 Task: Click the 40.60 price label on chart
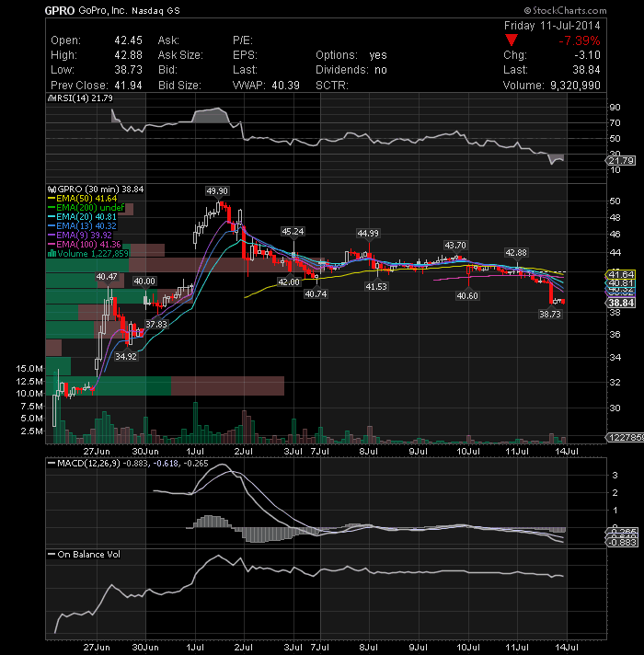[467, 295]
